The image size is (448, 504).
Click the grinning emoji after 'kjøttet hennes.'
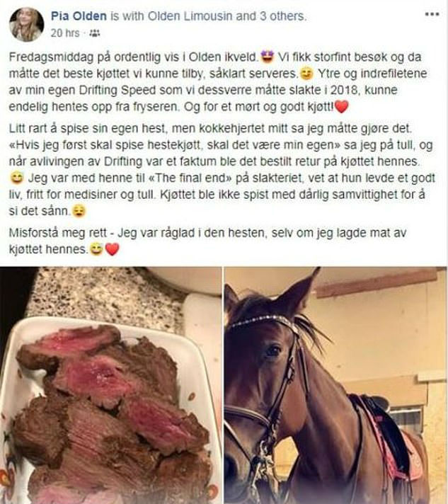pyautogui.click(x=96, y=249)
